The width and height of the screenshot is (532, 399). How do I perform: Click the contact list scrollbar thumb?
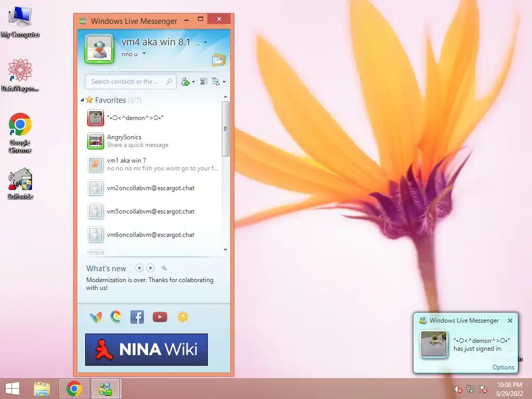tap(225, 129)
